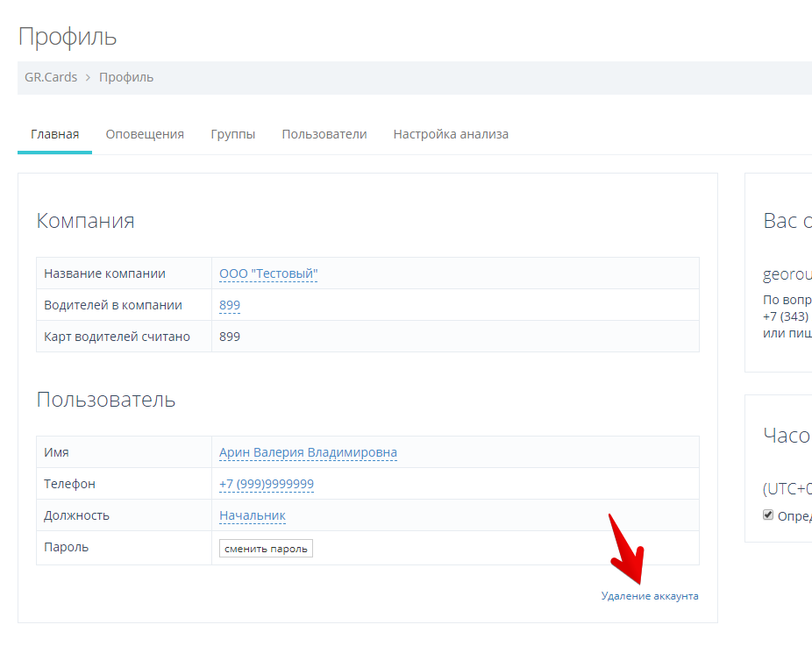Click the Карт водителей считано value 899
The image size is (812, 646).
(230, 337)
